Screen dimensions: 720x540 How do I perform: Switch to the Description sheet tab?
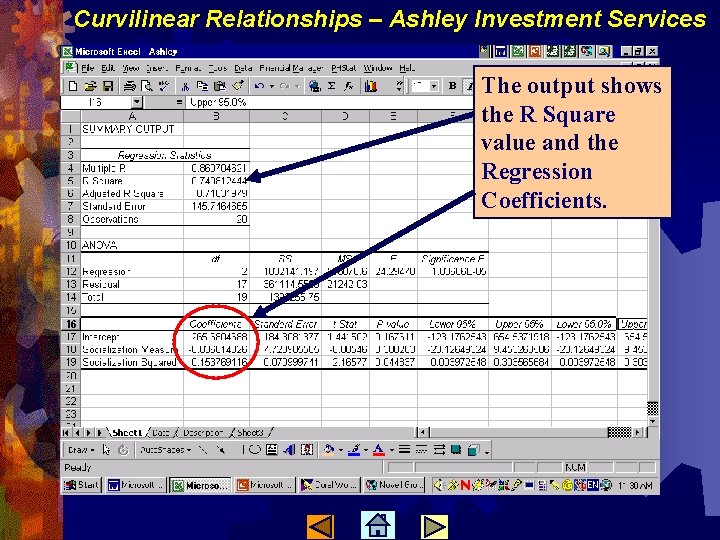pyautogui.click(x=202, y=433)
